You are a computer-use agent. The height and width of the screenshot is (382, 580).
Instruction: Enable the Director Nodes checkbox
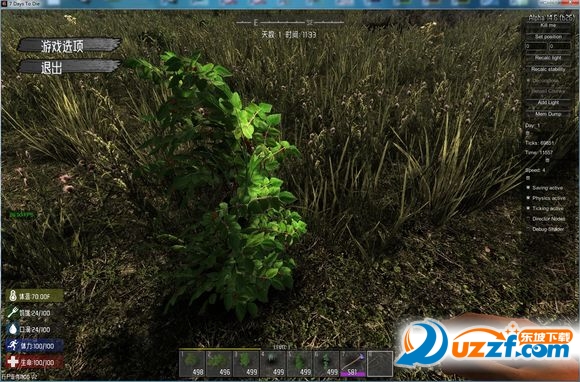point(528,219)
